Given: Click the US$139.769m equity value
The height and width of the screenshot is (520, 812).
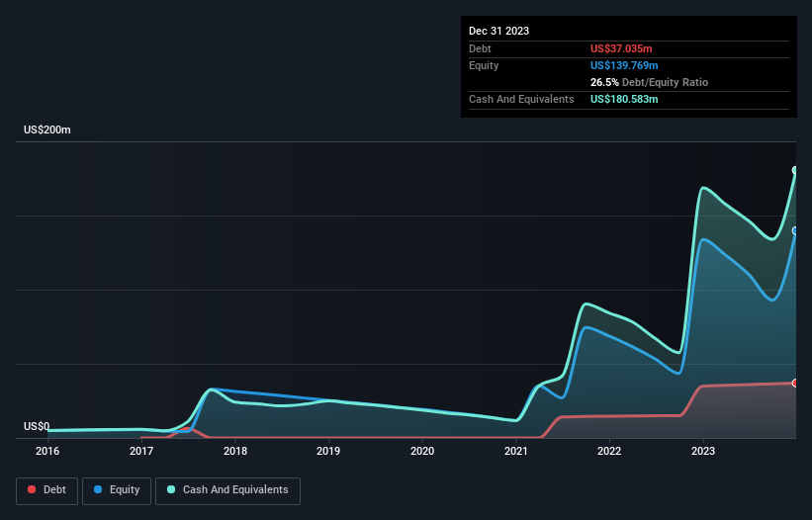Looking at the screenshot, I should pos(624,65).
